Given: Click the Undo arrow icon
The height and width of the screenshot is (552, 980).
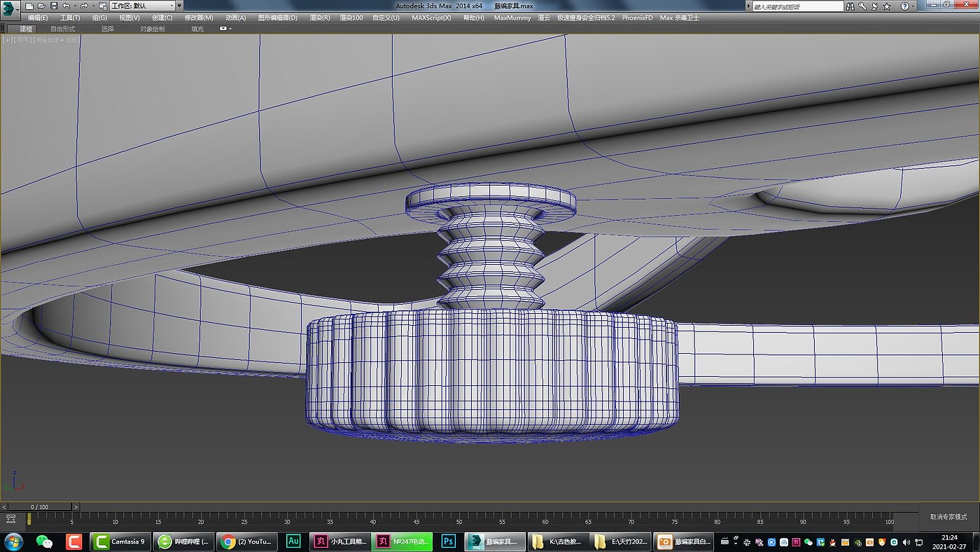Looking at the screenshot, I should tap(66, 6).
